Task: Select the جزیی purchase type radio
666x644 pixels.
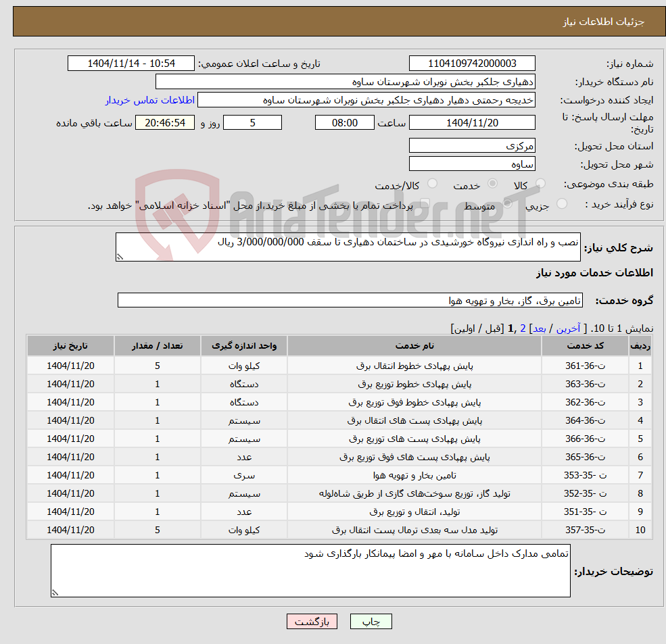Action: coord(561,204)
